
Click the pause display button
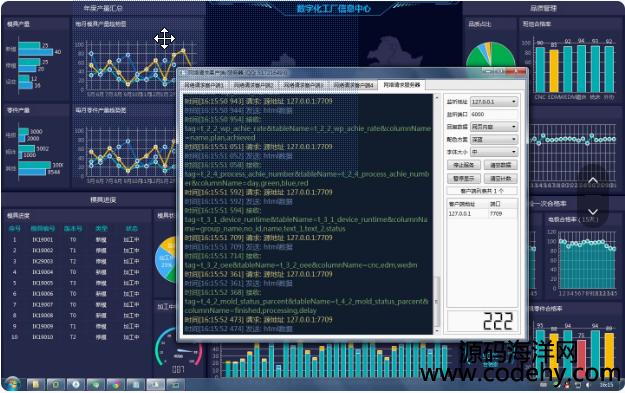pos(464,179)
